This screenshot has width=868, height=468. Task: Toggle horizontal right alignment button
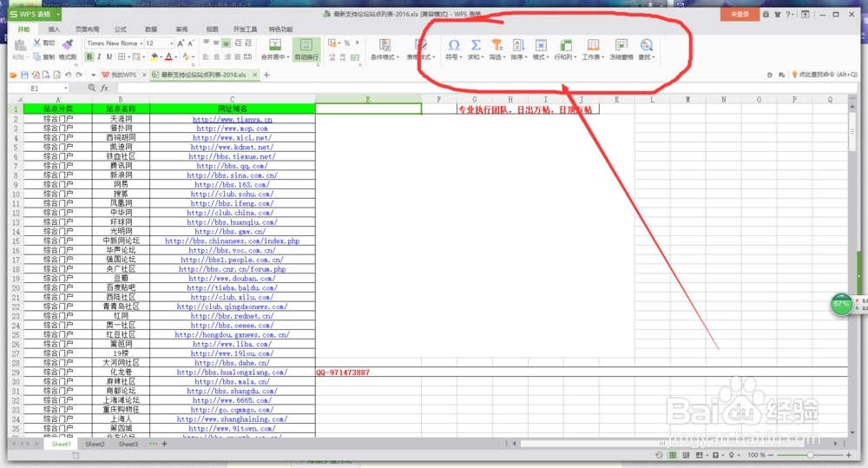pos(227,56)
